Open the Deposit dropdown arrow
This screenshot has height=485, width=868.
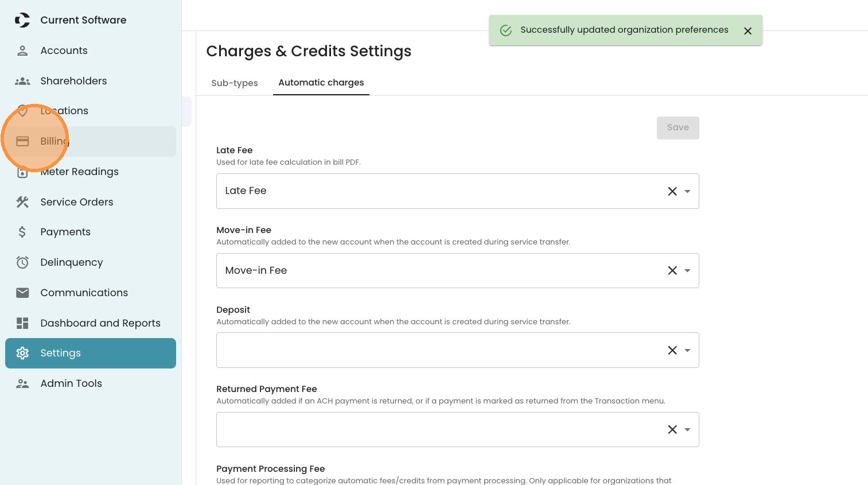click(687, 350)
